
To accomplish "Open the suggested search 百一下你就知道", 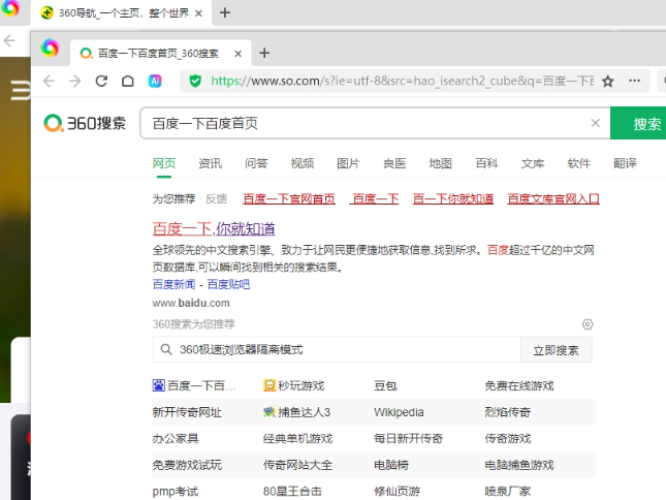I will point(453,199).
